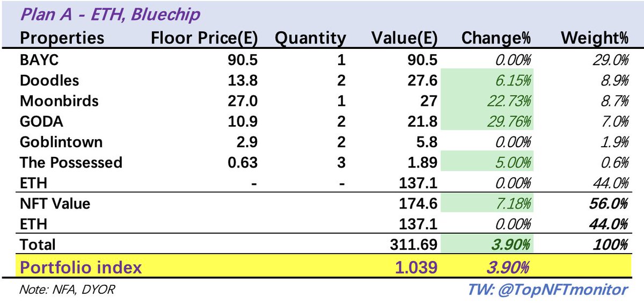The image size is (644, 303).
Task: Click the GODA property cell
Action: (x=41, y=121)
